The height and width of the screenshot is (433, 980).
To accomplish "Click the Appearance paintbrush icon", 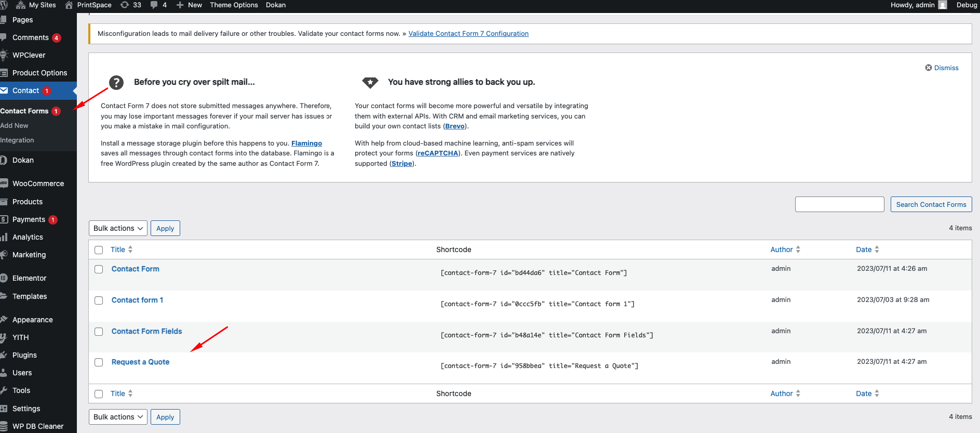I will [4, 320].
